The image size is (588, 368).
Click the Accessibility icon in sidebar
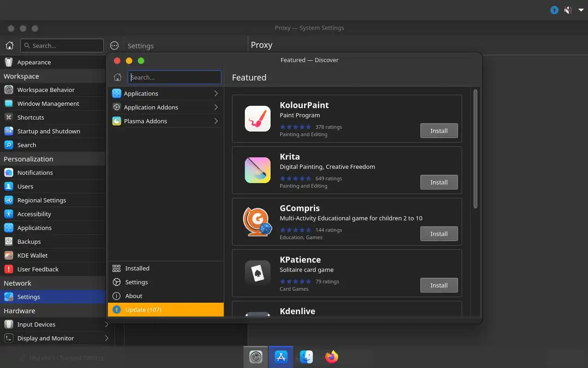pos(9,214)
